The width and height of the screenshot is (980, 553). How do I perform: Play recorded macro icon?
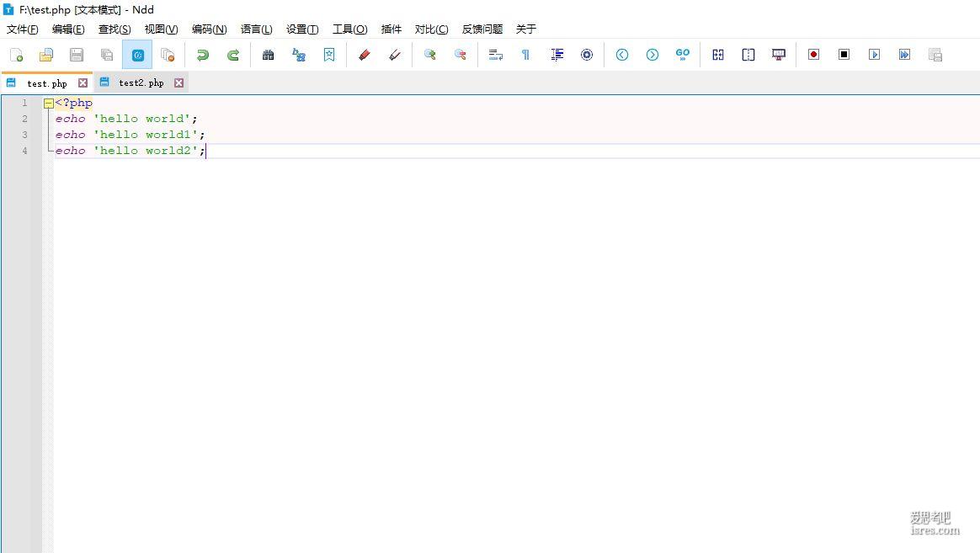click(x=875, y=55)
